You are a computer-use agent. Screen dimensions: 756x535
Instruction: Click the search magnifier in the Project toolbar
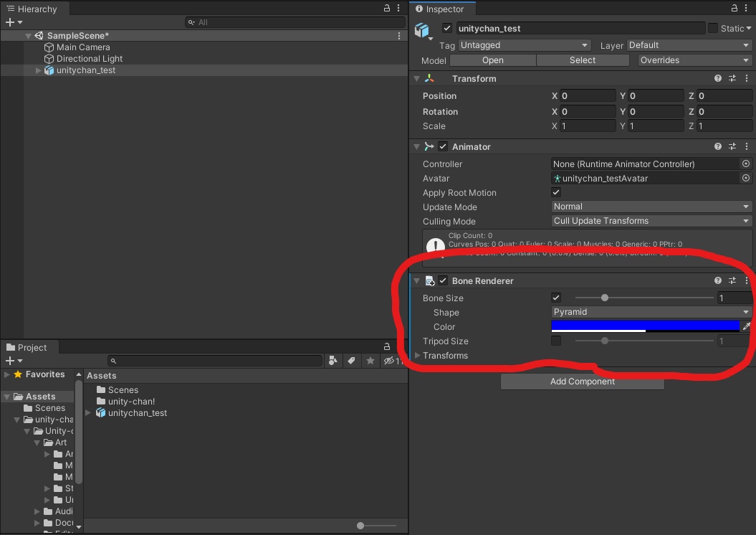(x=114, y=361)
